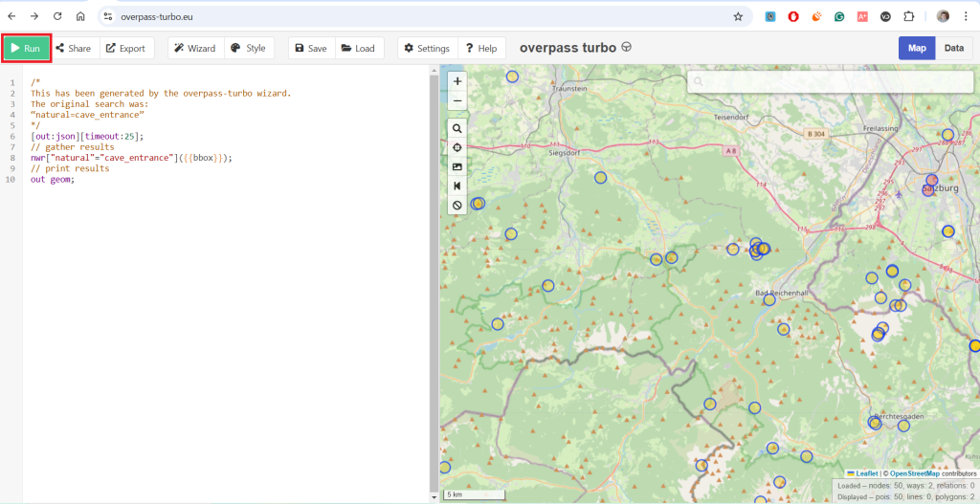Open the Chrome three-dot menu

[966, 17]
